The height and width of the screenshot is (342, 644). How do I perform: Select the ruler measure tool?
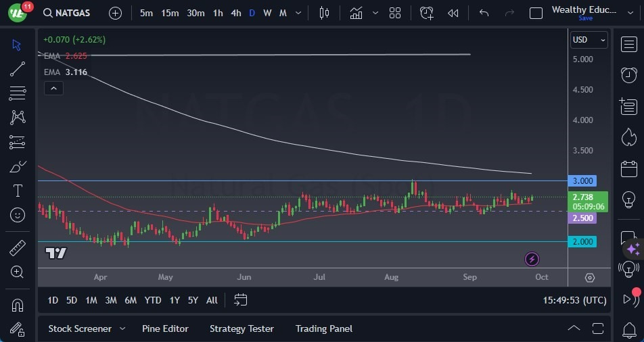(18, 248)
